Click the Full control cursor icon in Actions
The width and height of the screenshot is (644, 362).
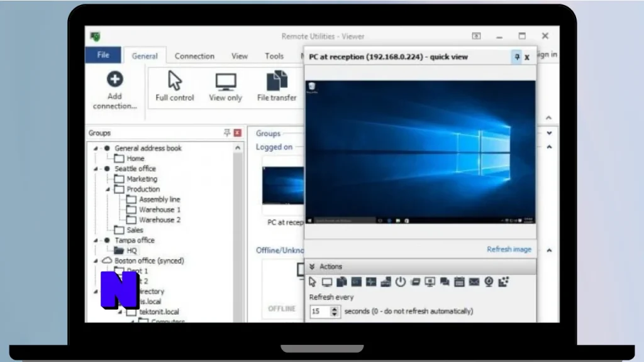tap(313, 282)
